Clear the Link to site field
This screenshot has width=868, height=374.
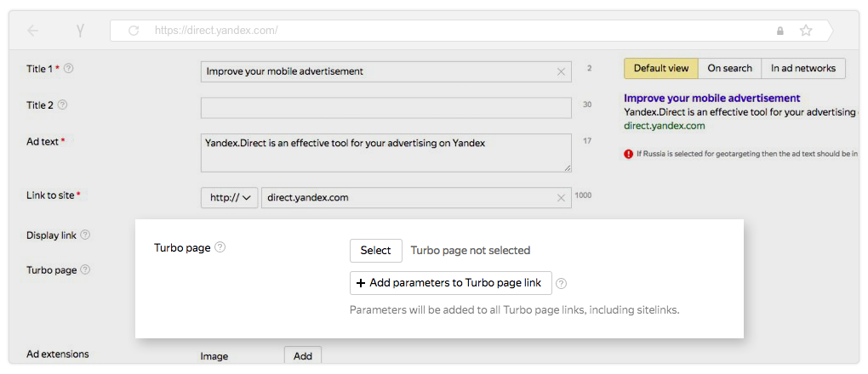[561, 197]
